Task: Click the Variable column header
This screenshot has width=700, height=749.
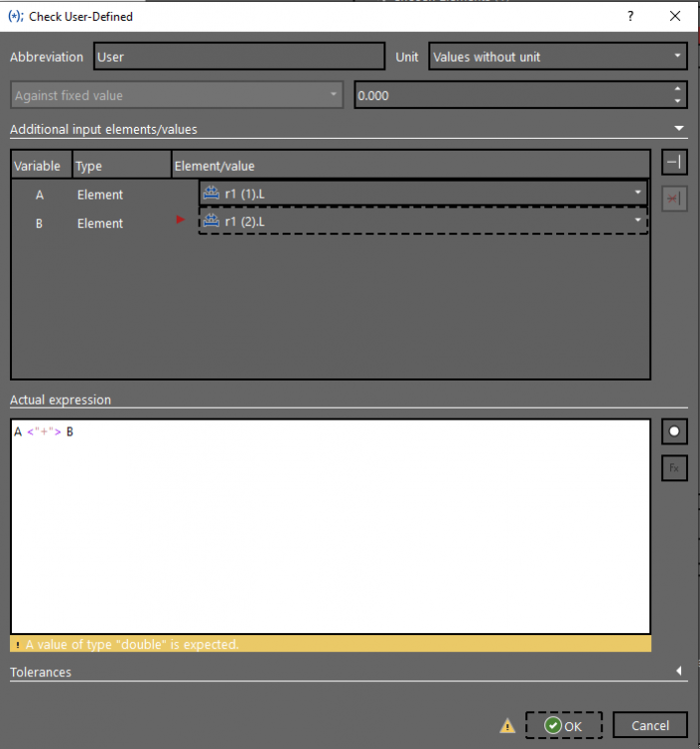Action: coord(42,165)
